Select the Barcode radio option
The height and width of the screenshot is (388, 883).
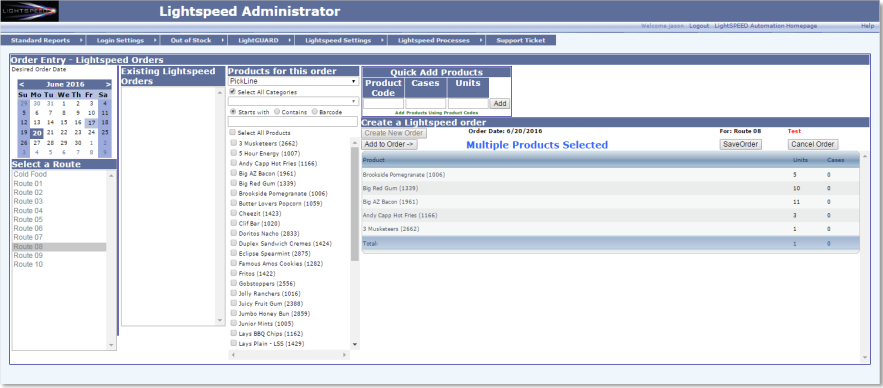(314, 112)
